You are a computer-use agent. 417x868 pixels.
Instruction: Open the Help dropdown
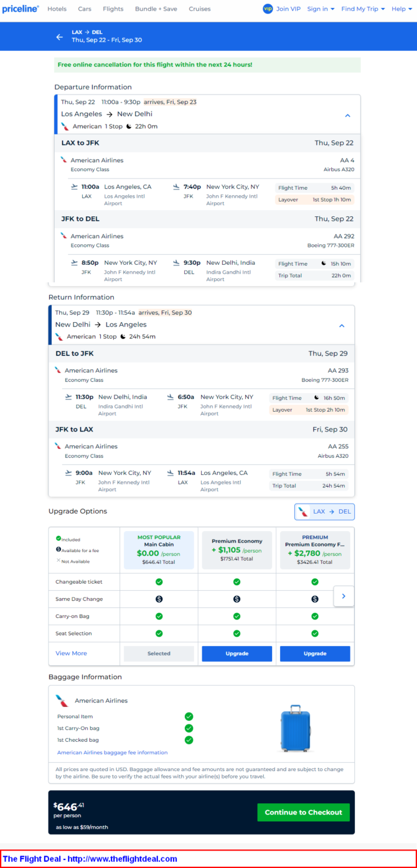(x=401, y=9)
